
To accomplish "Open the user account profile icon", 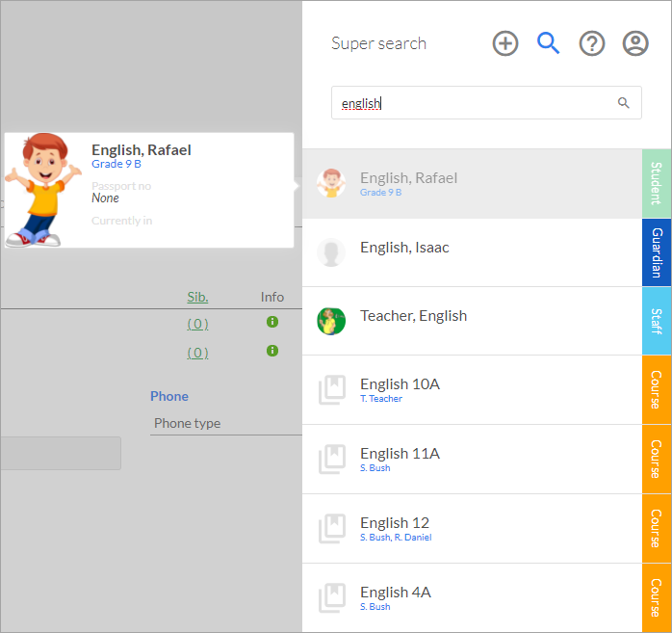I will coord(635,43).
